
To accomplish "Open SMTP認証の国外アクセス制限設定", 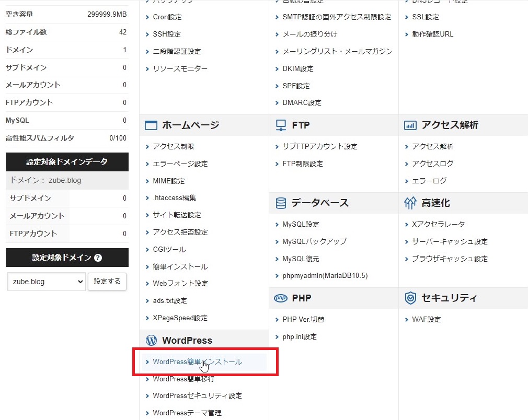I will click(x=337, y=17).
